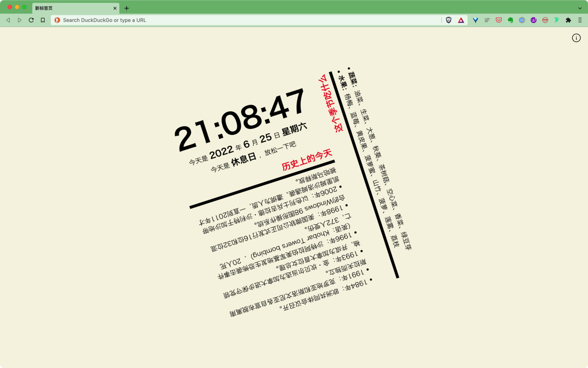This screenshot has height=368, width=588.
Task: Reload the current page
Action: pos(31,20)
